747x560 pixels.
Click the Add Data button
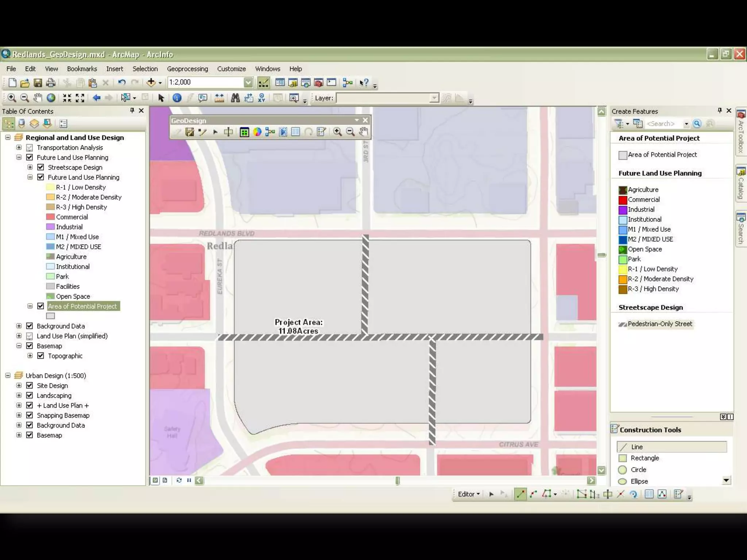click(151, 82)
